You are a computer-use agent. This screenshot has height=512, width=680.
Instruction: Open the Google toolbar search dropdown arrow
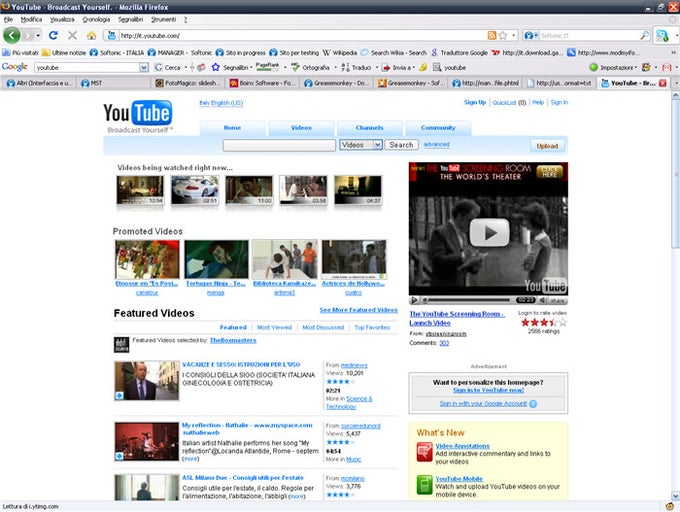pos(144,68)
